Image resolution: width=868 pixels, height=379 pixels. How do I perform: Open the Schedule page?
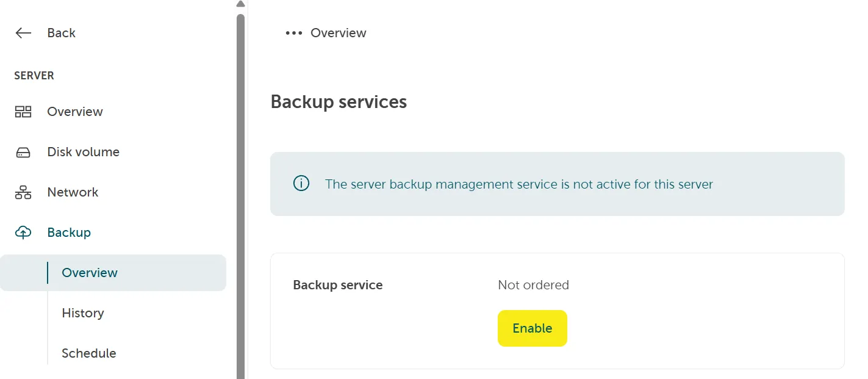point(88,353)
